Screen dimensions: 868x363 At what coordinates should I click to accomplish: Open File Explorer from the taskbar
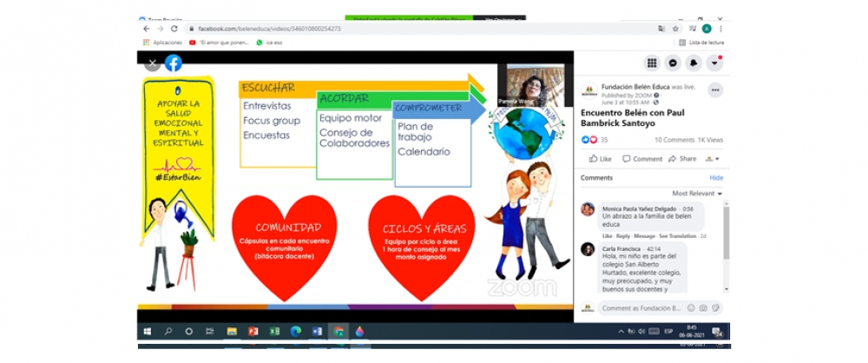[232, 332]
